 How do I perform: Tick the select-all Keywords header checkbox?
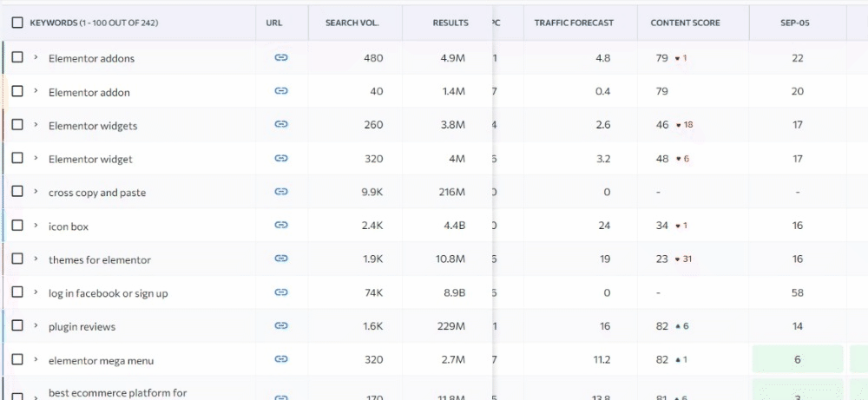point(17,23)
